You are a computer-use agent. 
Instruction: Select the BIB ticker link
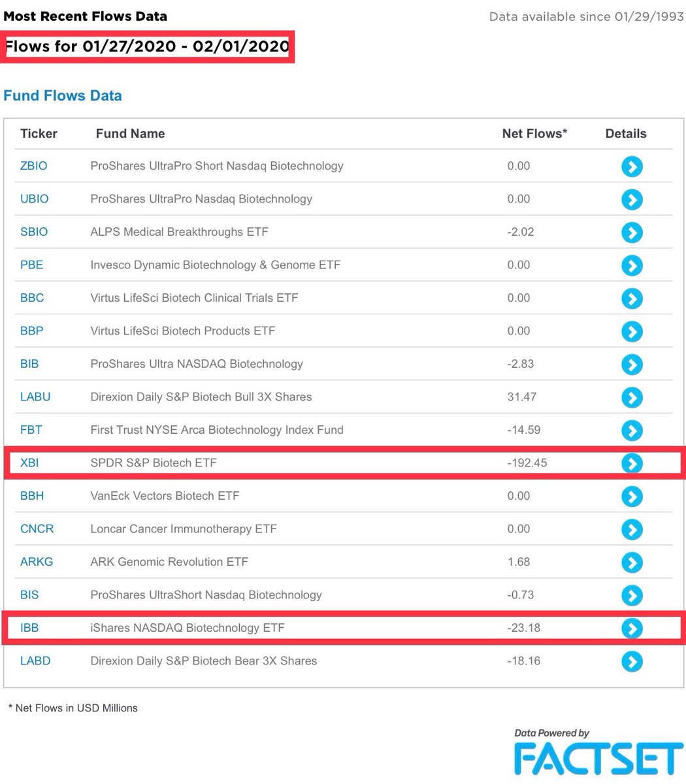click(29, 364)
